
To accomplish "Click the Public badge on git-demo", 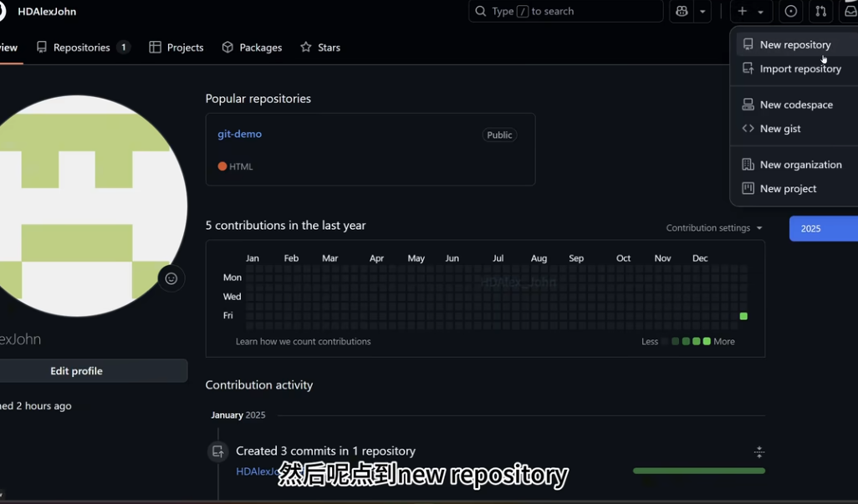I will point(499,135).
